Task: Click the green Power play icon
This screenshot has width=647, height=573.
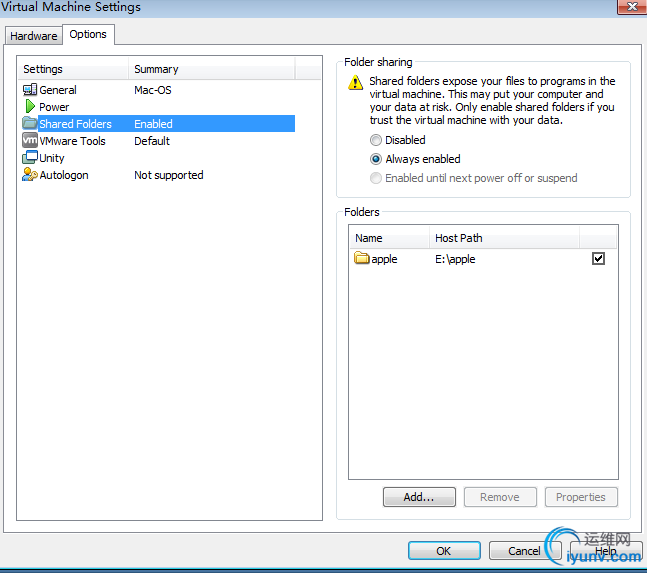Action: 30,106
